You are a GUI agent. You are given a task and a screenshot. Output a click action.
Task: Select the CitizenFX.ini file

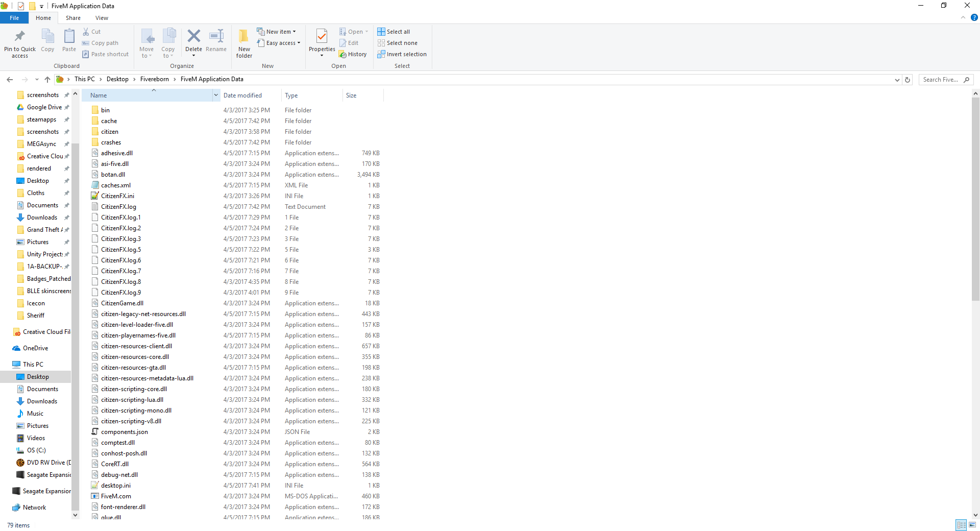point(117,196)
